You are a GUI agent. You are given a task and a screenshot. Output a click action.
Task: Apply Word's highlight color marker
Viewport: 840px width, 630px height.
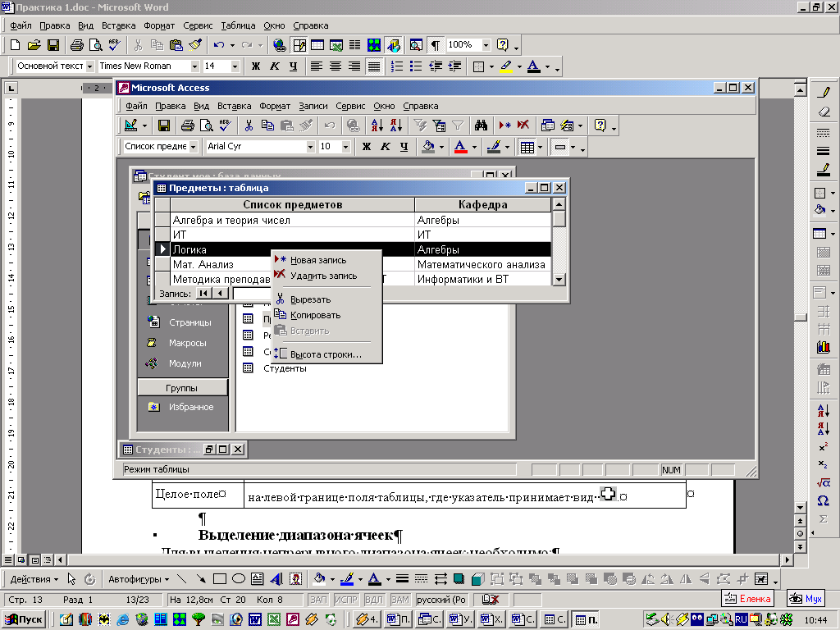pos(506,66)
